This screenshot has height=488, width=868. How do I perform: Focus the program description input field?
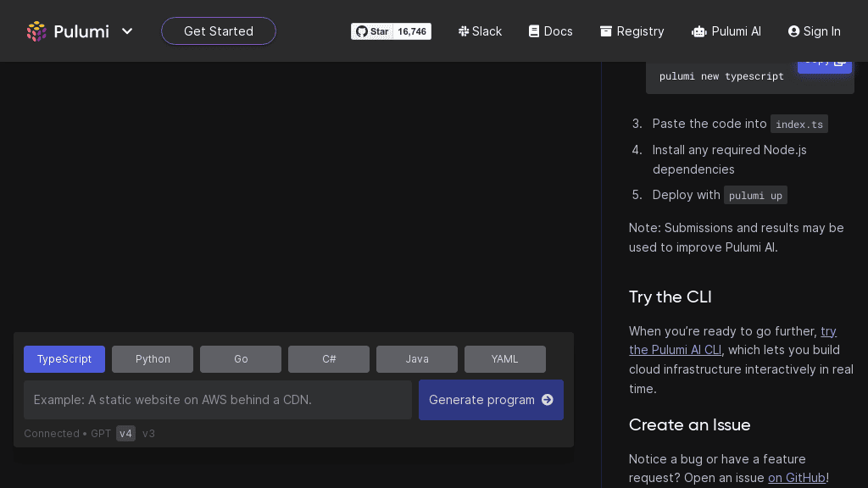(x=218, y=400)
